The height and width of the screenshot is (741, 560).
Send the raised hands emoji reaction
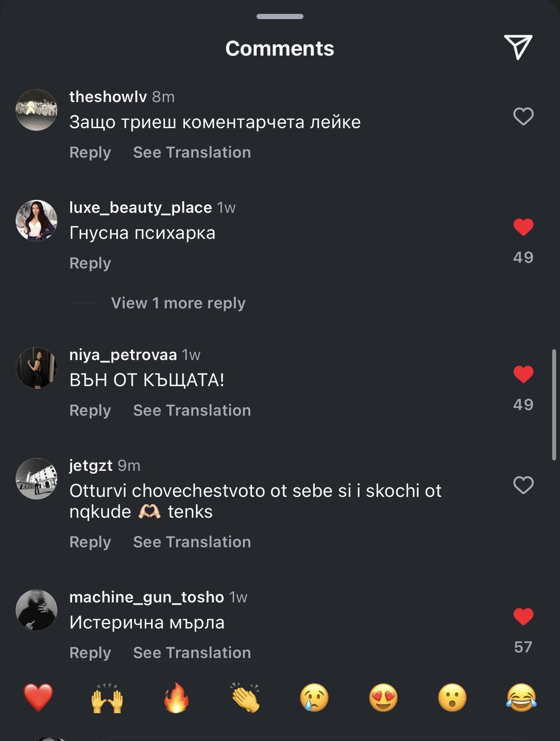click(107, 698)
